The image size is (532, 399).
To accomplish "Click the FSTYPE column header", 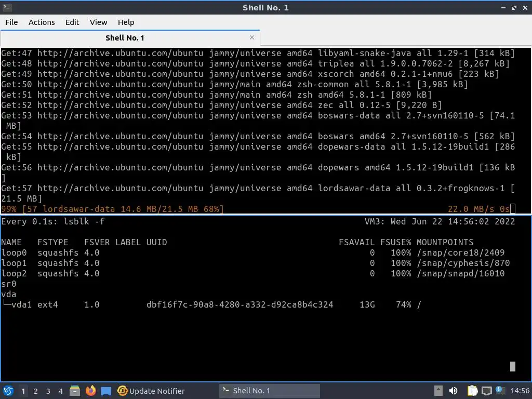I will (52, 242).
